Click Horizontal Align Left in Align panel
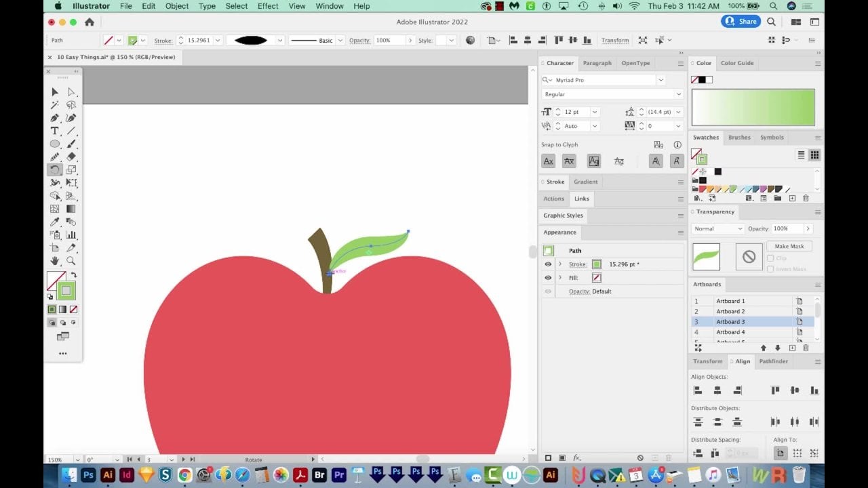This screenshot has height=488, width=868. pos(697,390)
